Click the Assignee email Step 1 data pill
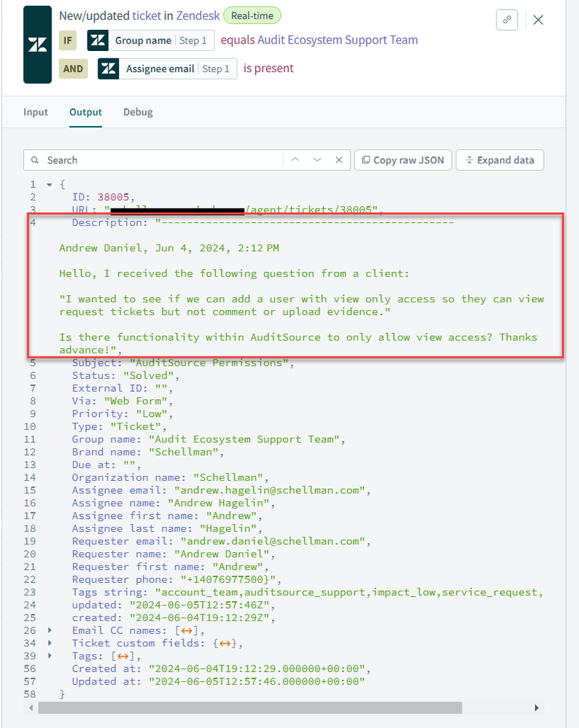This screenshot has height=728, width=579. pos(167,69)
